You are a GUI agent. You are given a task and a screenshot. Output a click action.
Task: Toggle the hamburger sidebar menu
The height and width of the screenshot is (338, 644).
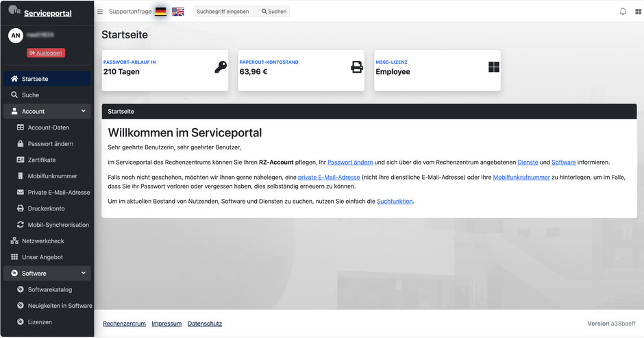click(100, 12)
